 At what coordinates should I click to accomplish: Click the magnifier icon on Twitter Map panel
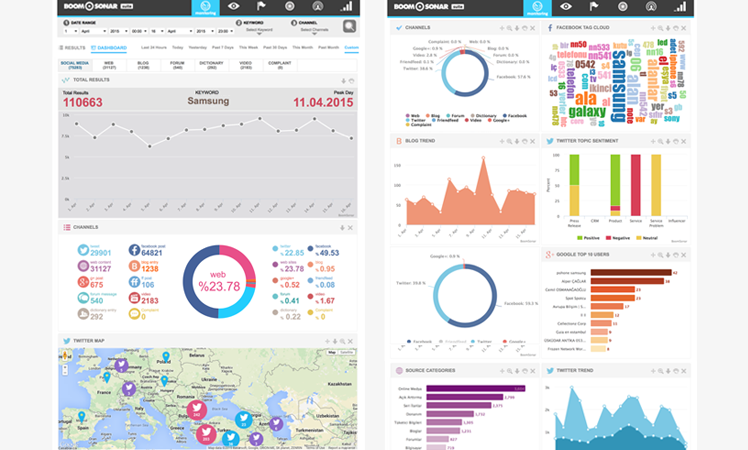[x=343, y=341]
